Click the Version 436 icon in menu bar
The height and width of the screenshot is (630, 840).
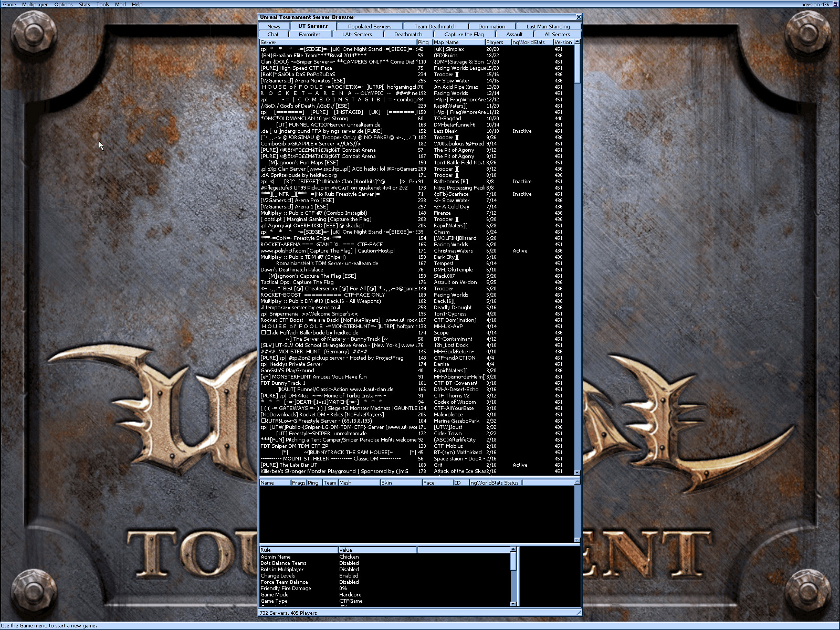[x=835, y=4]
